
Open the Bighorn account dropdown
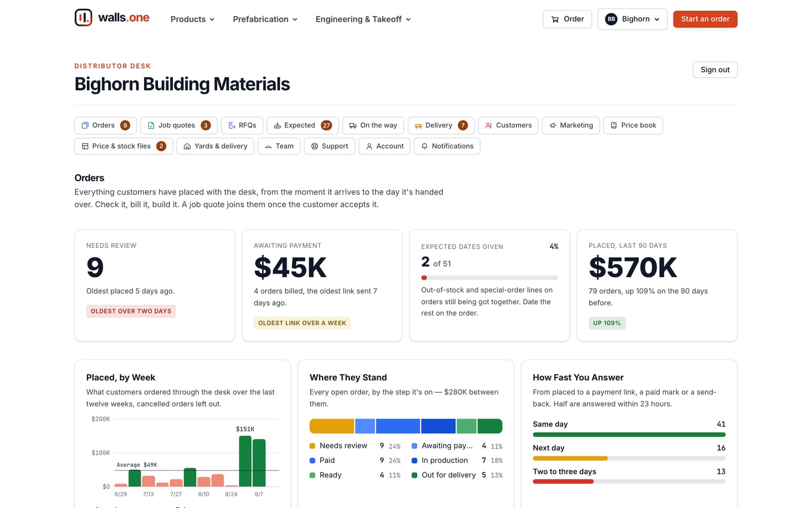click(632, 19)
